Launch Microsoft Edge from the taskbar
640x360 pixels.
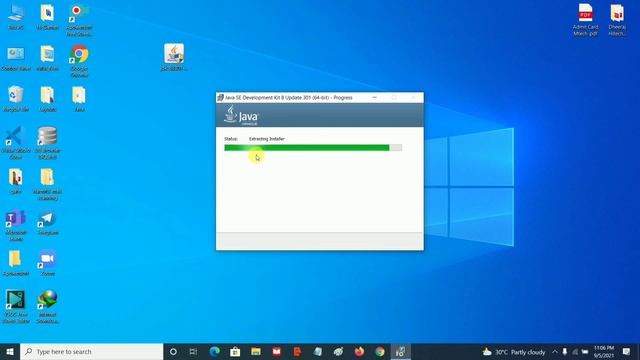[214, 351]
